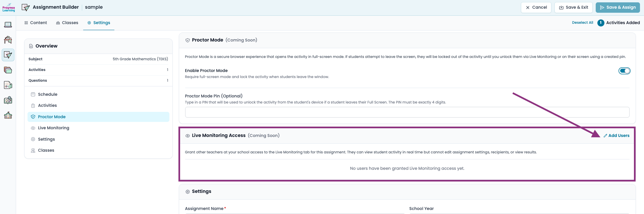Click Save & Assign button
Screen dimensions: 644x214
[618, 7]
